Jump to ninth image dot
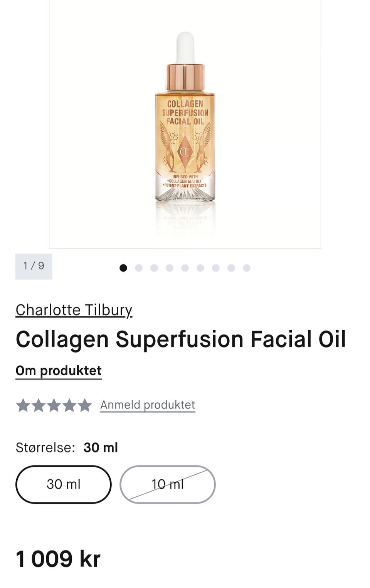This screenshot has height=588, width=370. pos(247,268)
